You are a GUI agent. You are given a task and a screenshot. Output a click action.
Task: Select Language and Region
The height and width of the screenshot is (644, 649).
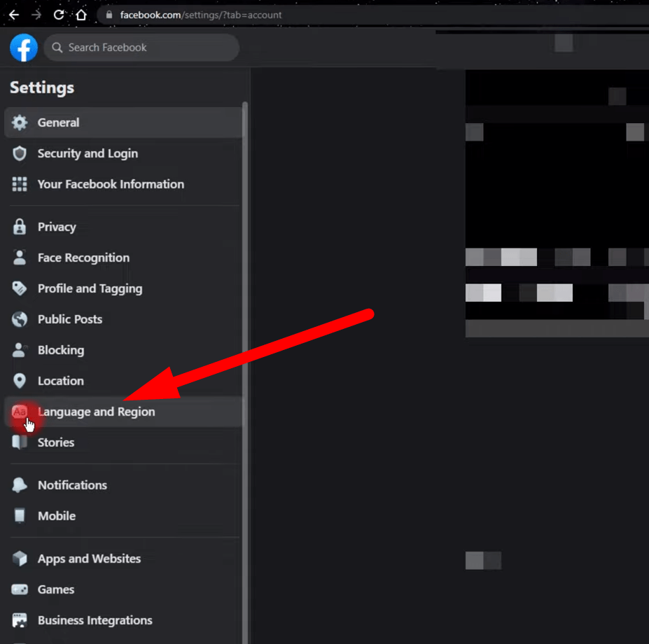(x=123, y=412)
